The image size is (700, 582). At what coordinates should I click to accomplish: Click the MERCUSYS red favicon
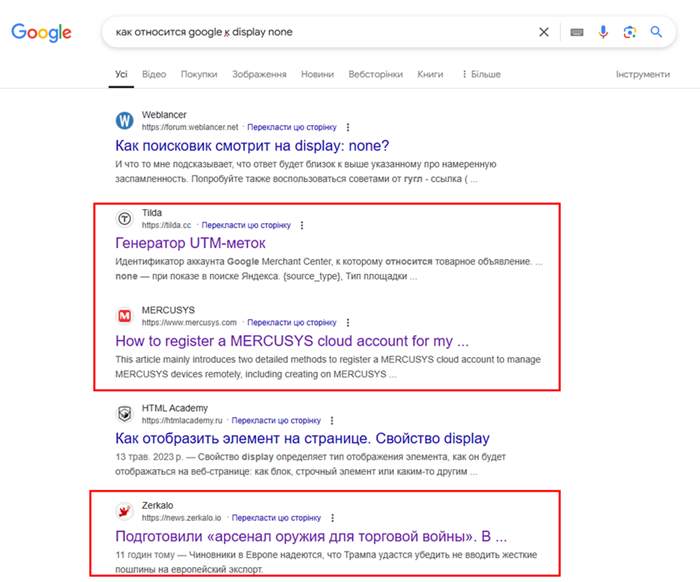(125, 316)
